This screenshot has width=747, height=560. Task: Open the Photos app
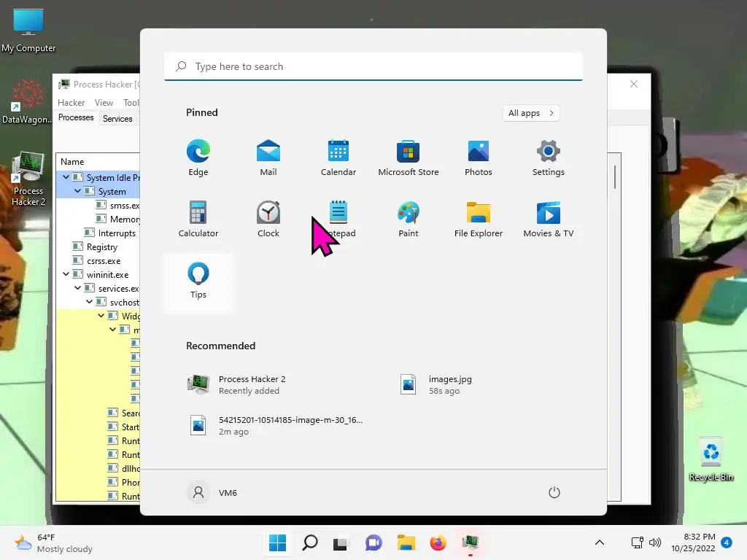coord(479,157)
